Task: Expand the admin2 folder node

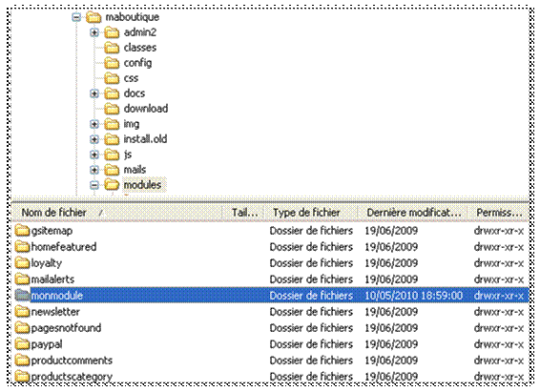Action: click(x=94, y=32)
